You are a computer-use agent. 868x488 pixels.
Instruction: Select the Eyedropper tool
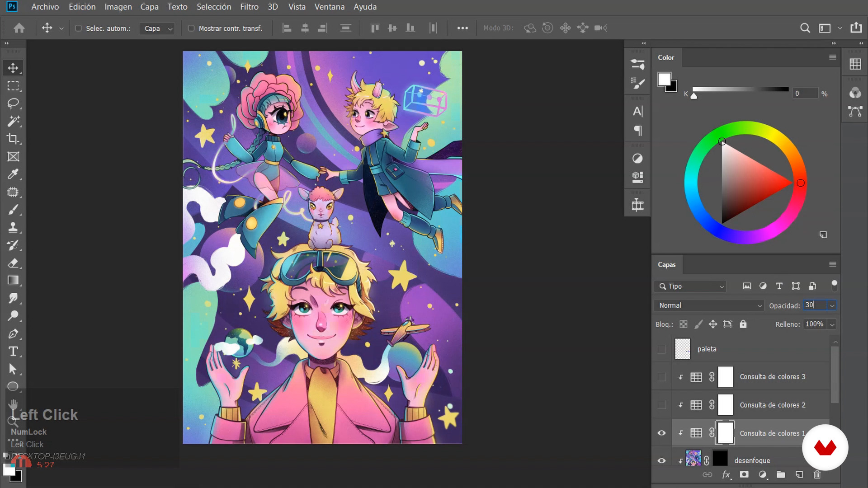point(13,174)
